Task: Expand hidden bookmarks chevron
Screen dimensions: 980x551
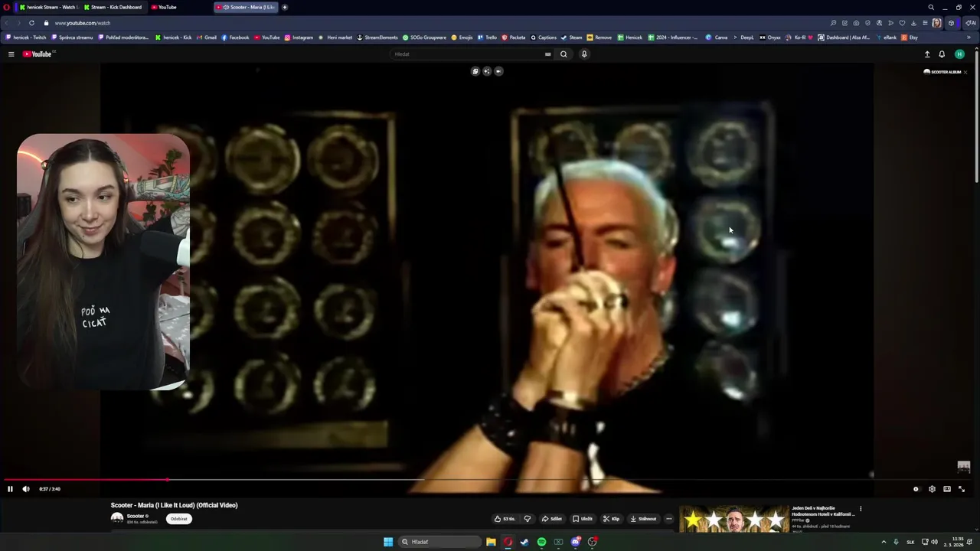Action: (x=969, y=37)
